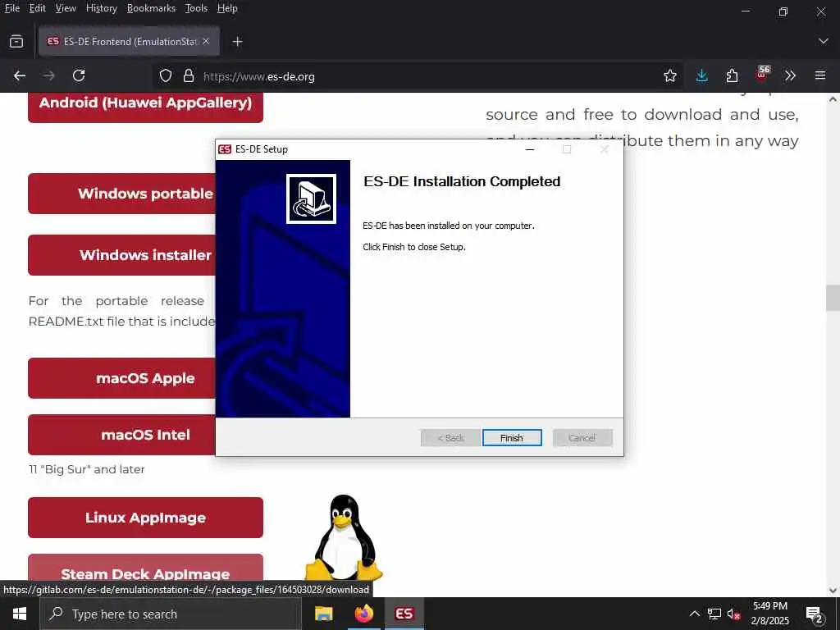Screen dimensions: 840x630
Task: Click "11 Big Sur and later" text
Action: [87, 469]
